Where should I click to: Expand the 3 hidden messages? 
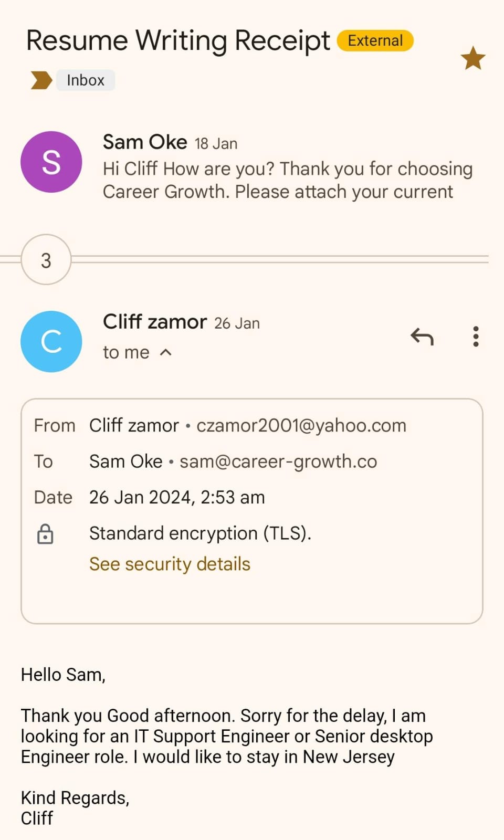(46, 260)
